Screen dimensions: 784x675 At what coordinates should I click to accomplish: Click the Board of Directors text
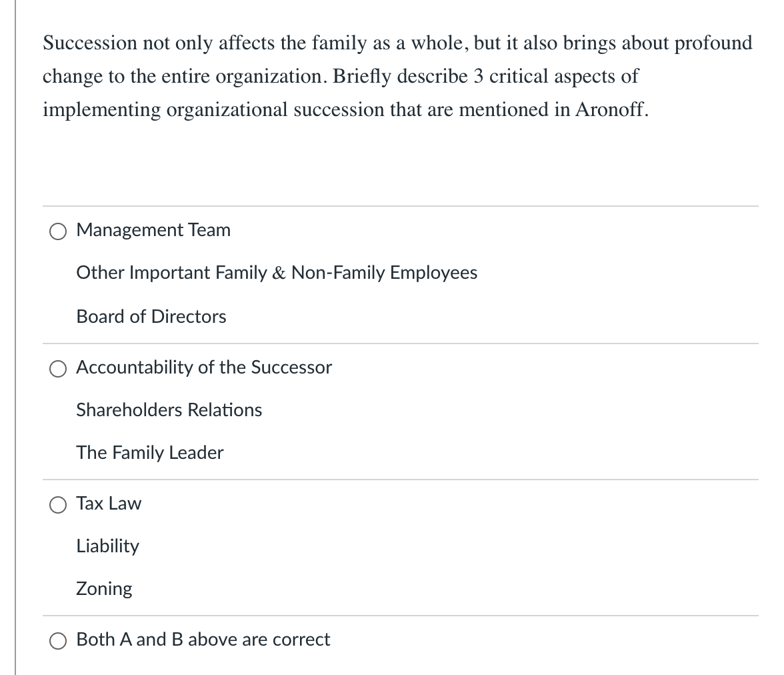(151, 317)
